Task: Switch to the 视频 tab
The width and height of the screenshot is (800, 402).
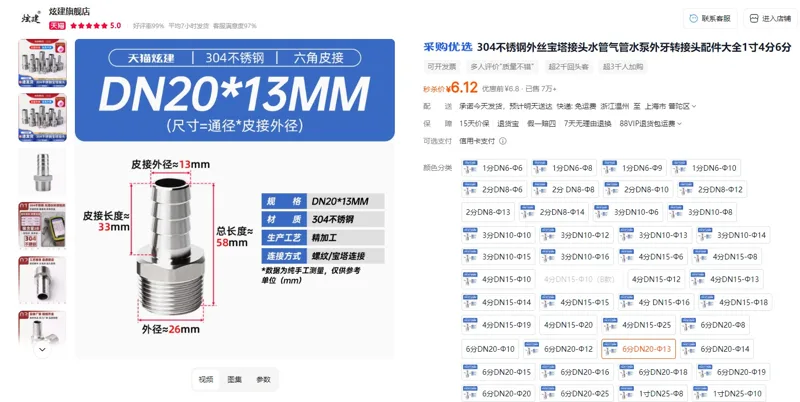Action: [x=206, y=379]
